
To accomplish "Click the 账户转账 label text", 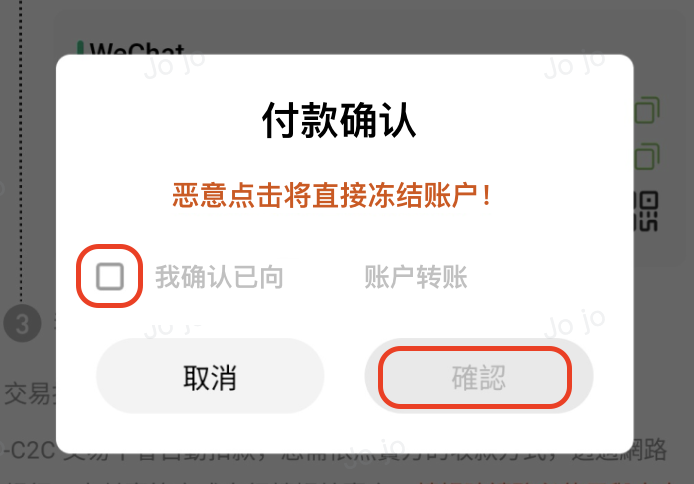I will coord(416,277).
